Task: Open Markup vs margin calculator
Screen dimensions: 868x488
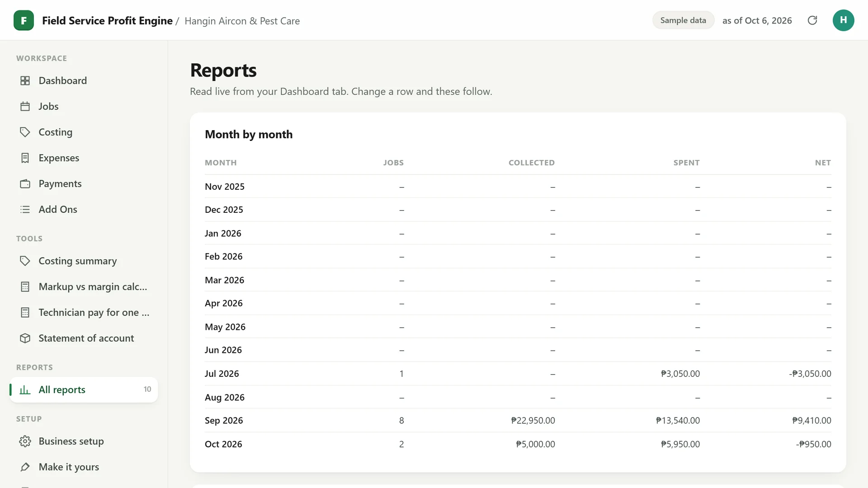Action: tap(84, 286)
